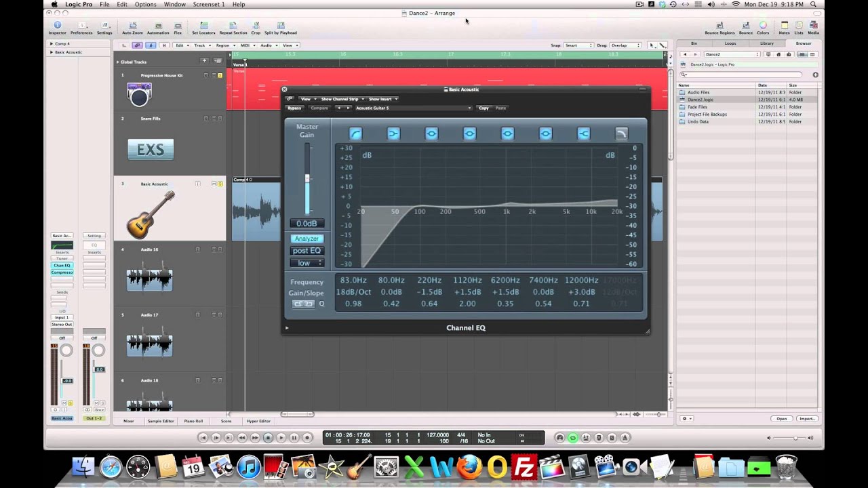The width and height of the screenshot is (868, 488).
Task: Expand the Comp 4 inspector section
Action: click(x=52, y=44)
